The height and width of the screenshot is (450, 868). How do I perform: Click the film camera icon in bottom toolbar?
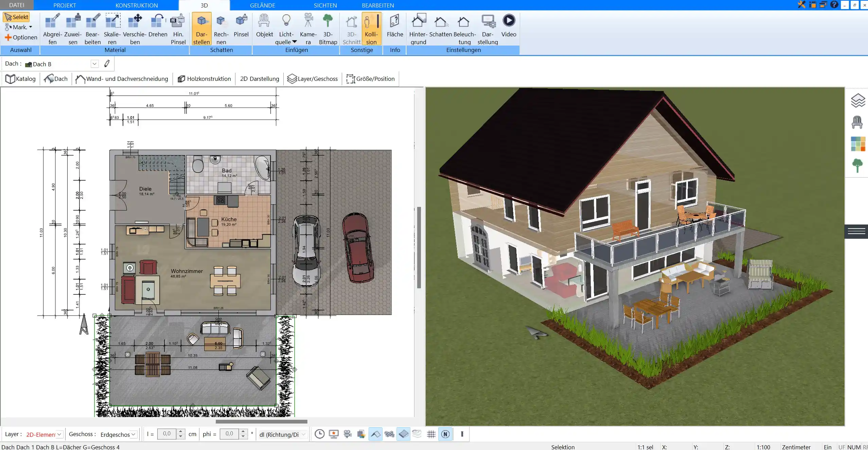click(x=347, y=434)
